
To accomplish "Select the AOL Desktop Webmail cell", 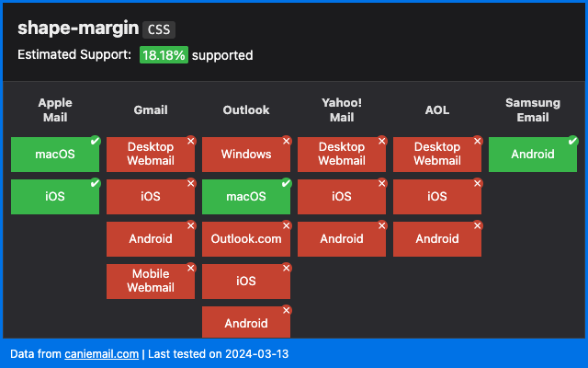I will [x=437, y=155].
